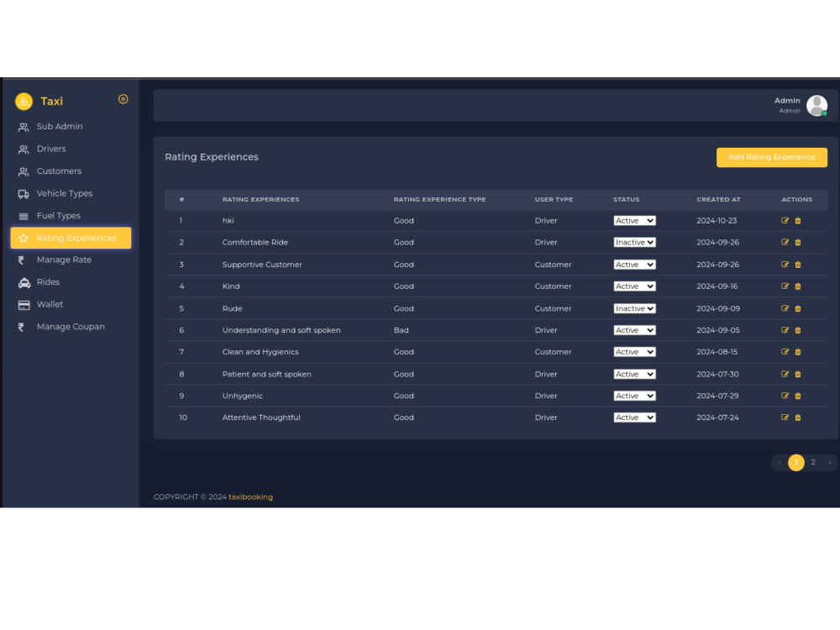This screenshot has height=630, width=840.
Task: Open status dropdown for Comfortable Ride
Action: [x=634, y=242]
